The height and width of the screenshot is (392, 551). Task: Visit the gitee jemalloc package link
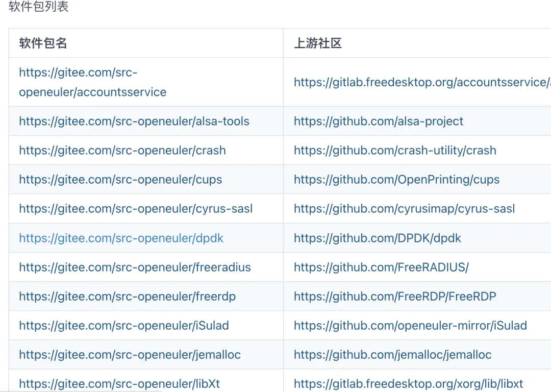(x=130, y=355)
